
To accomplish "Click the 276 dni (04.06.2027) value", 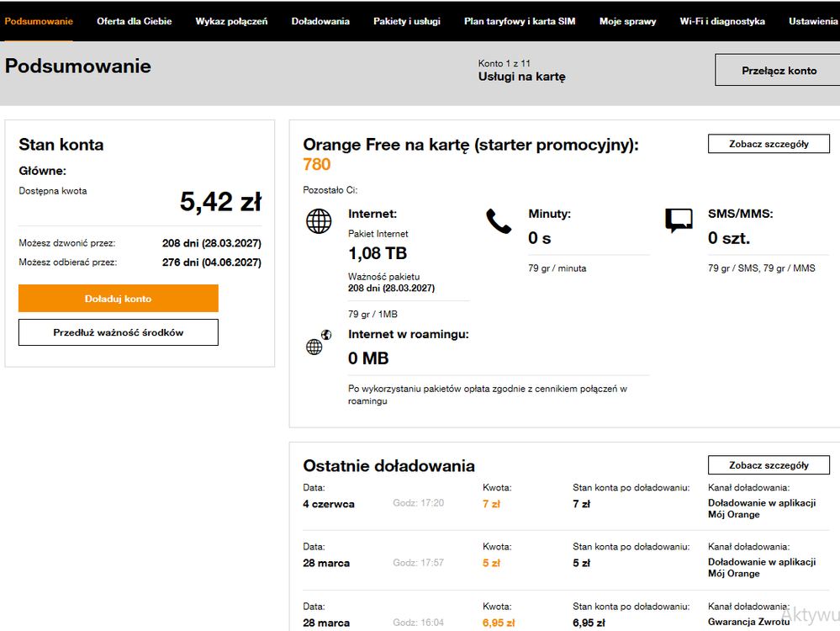I will 212,262.
